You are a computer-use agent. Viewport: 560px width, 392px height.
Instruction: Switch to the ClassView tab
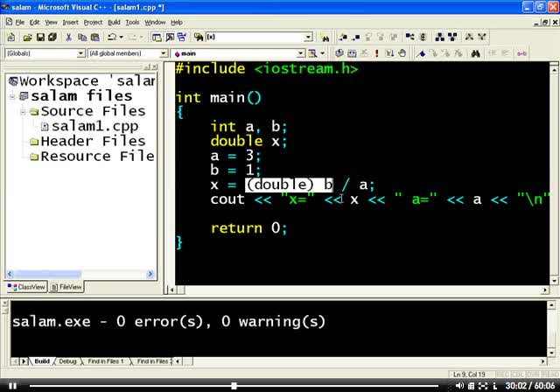pos(26,287)
